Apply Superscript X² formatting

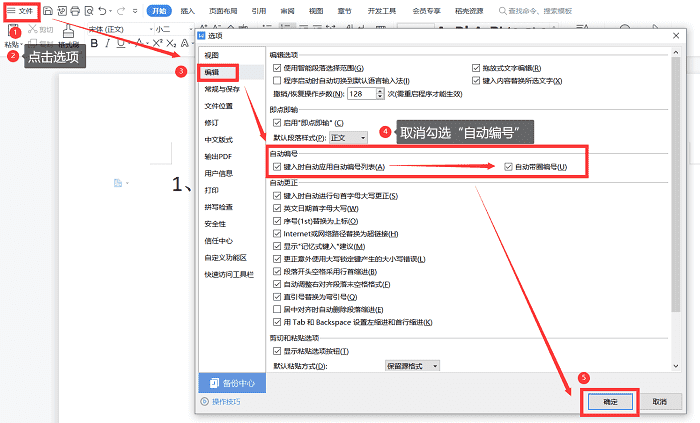click(x=157, y=43)
